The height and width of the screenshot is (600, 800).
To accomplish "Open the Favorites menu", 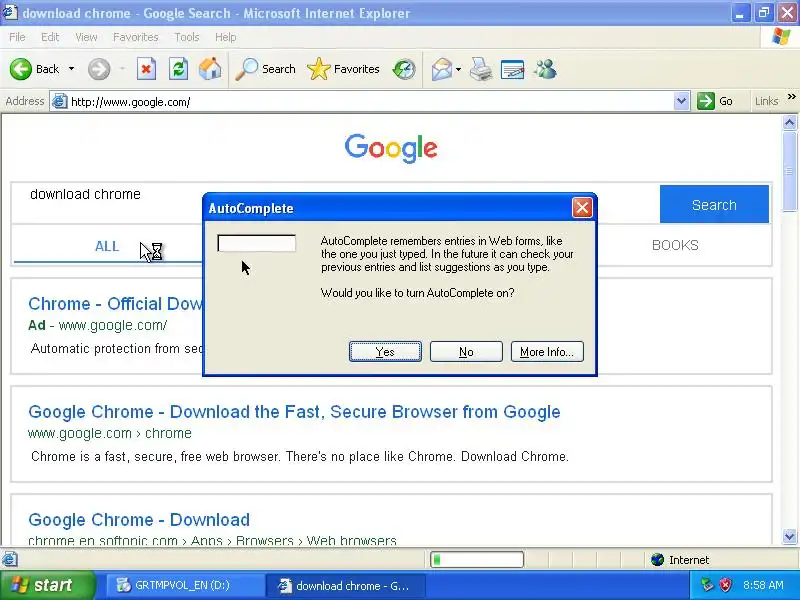I will (135, 37).
